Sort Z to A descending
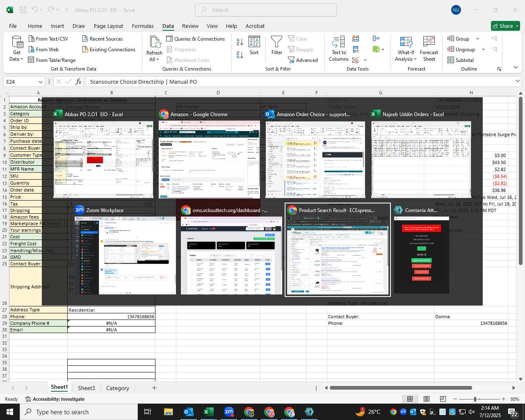Viewport: 525px width, 420px height. [240, 55]
